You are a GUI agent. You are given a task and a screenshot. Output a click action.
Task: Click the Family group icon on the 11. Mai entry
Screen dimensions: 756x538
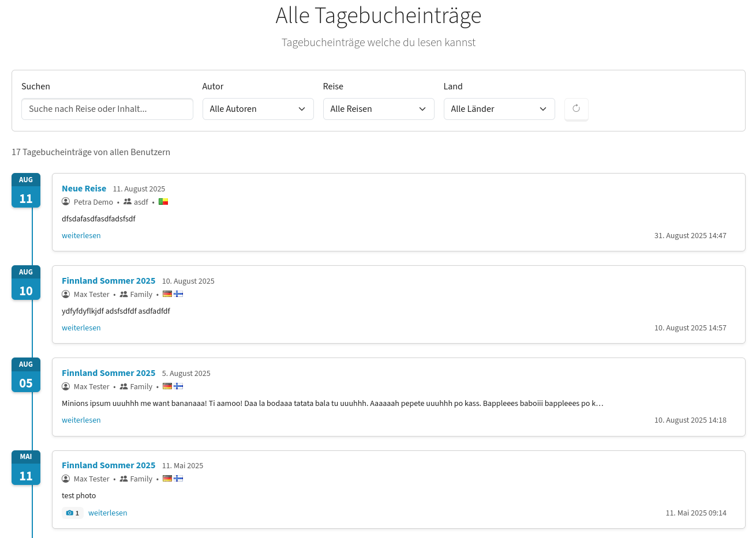click(123, 479)
